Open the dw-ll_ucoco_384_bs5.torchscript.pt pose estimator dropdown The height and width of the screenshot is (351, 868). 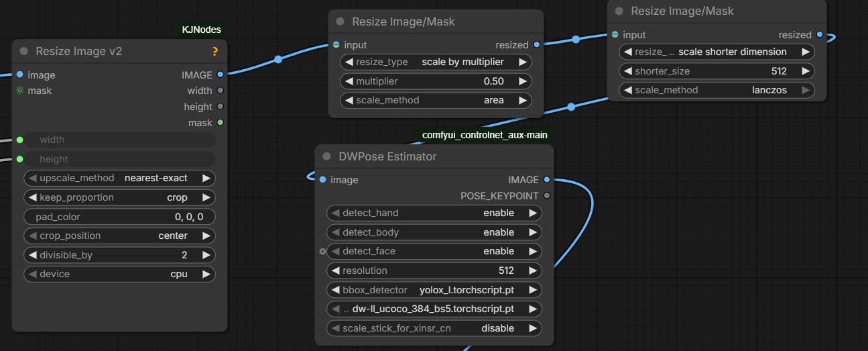pos(434,309)
